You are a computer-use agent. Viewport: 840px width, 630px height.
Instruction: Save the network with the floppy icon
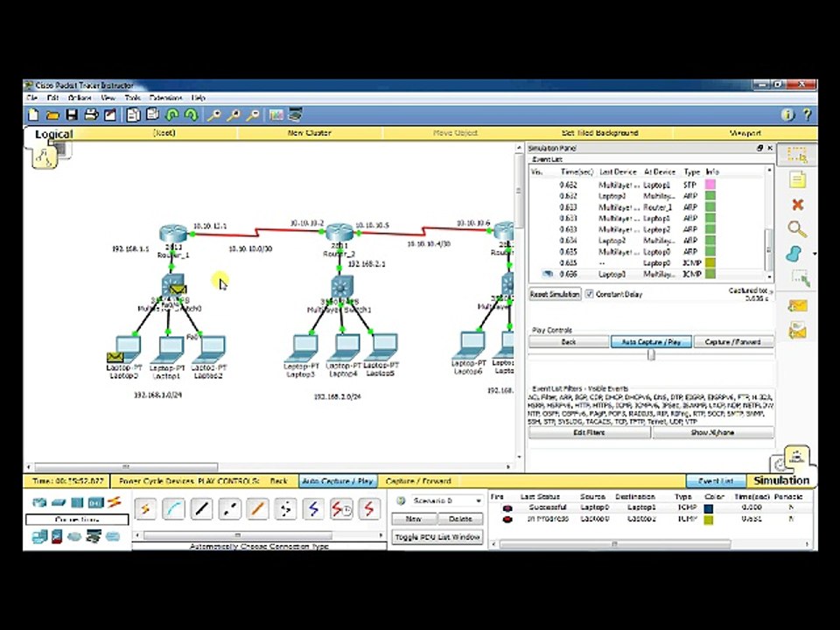pos(72,115)
